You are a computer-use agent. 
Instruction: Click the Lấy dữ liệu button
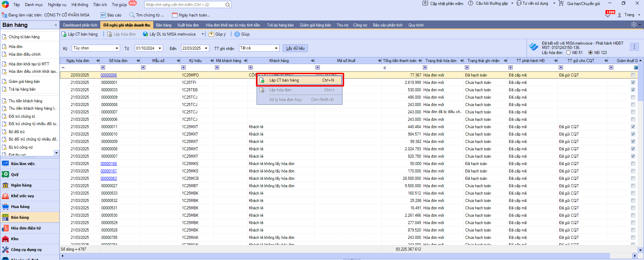pos(295,48)
